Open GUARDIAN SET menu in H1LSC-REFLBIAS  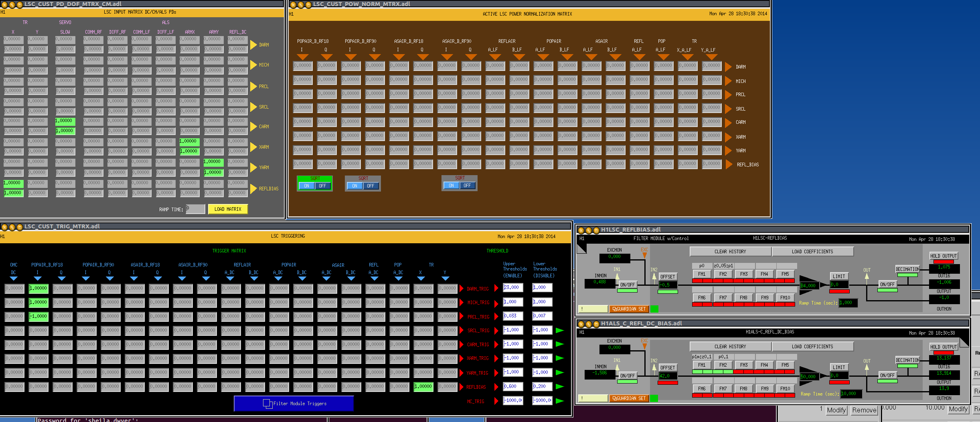(629, 309)
